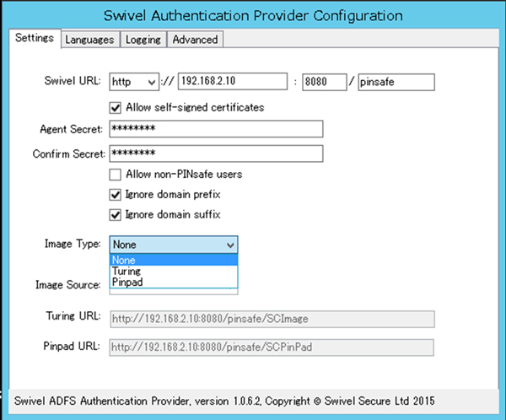
Task: Select None in Image Type list
Action: [174, 260]
